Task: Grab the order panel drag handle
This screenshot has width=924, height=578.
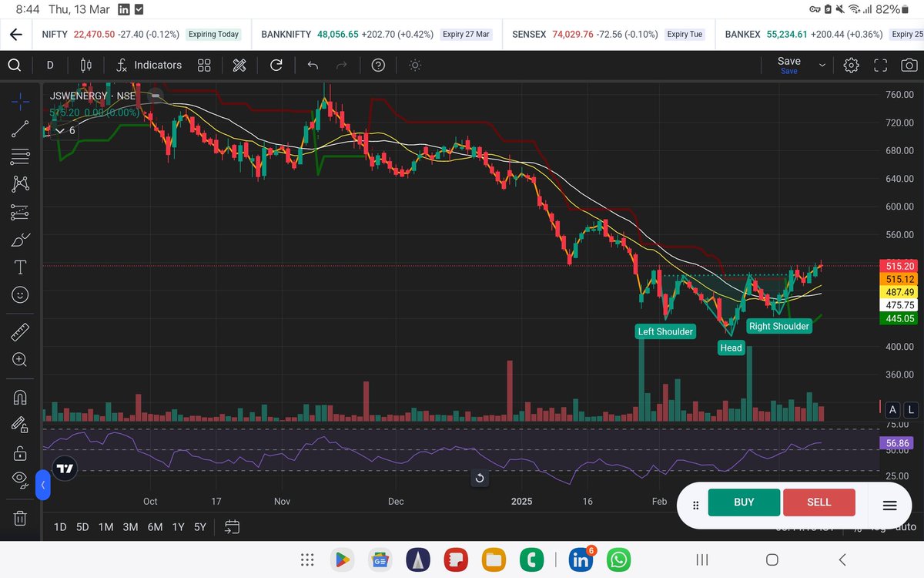Action: (695, 506)
